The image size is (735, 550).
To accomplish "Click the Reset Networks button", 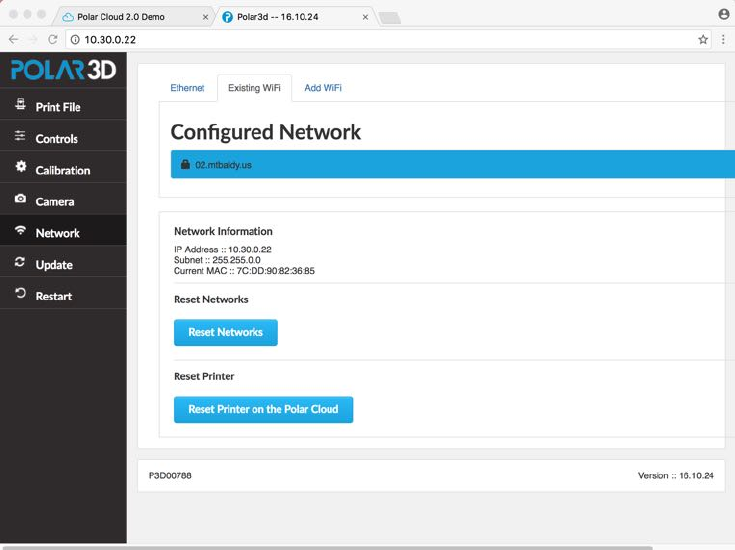I will coord(225,332).
